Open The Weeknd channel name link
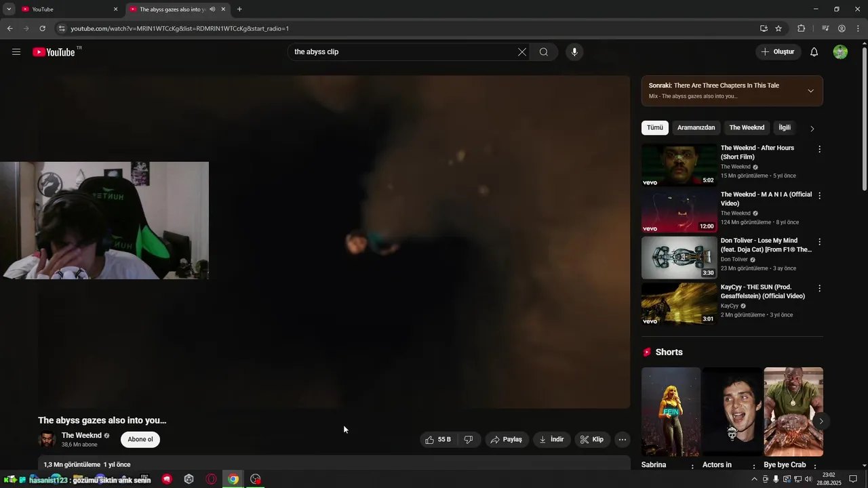Image resolution: width=868 pixels, height=488 pixels. tap(81, 435)
